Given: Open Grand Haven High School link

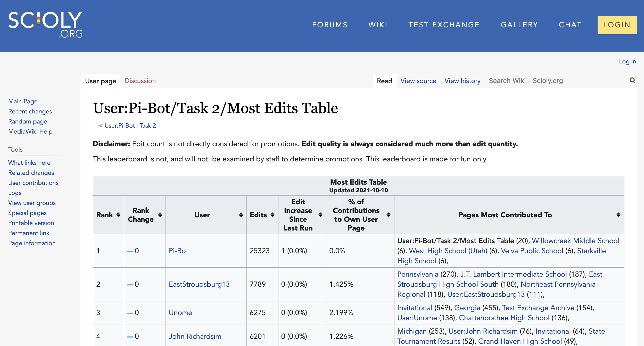Looking at the screenshot, I should point(520,341).
